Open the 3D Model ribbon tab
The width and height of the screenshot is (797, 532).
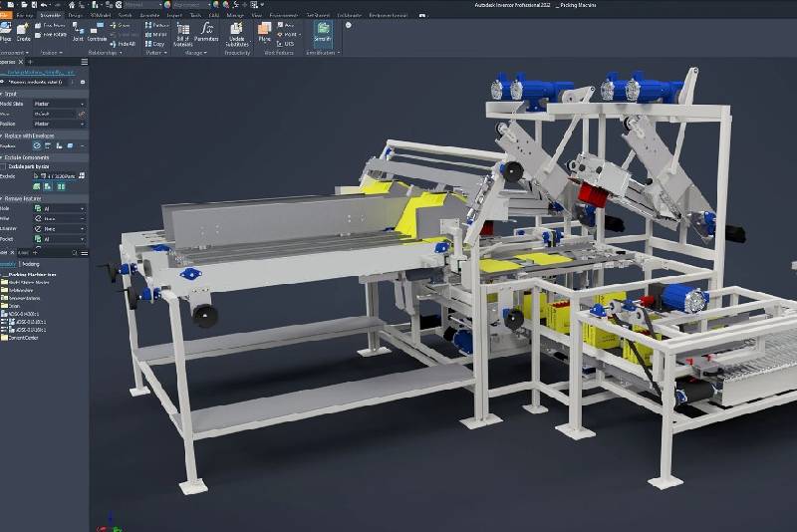click(x=101, y=16)
